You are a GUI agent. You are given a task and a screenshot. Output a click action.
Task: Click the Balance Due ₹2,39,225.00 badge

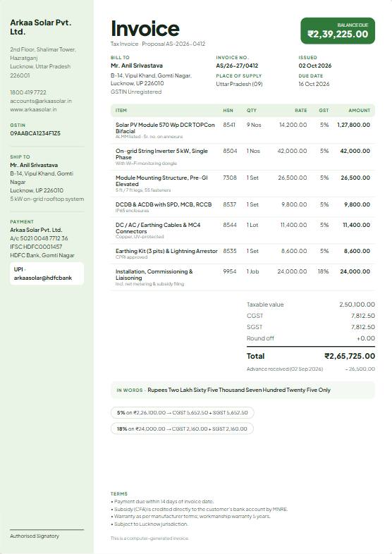pos(338,31)
